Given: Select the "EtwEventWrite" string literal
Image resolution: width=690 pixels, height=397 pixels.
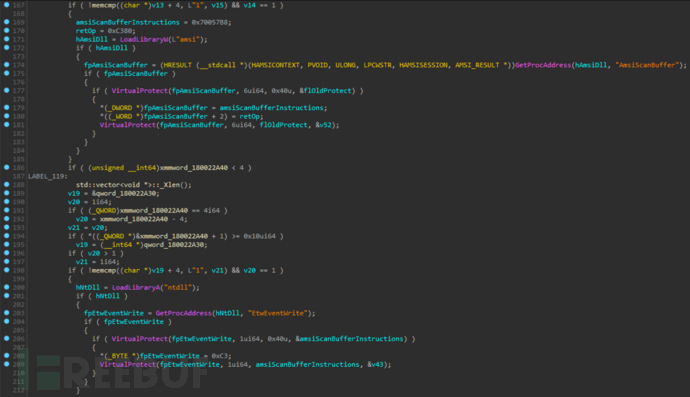Looking at the screenshot, I should click(x=277, y=313).
